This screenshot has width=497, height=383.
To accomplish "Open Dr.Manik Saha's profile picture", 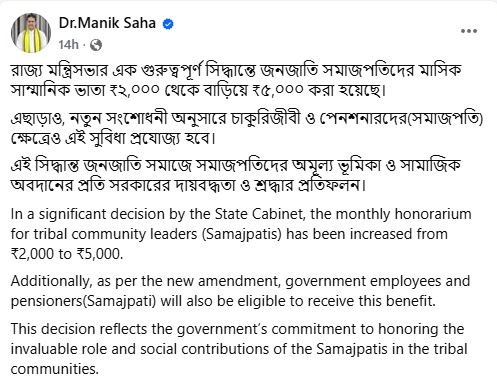I will tap(31, 33).
